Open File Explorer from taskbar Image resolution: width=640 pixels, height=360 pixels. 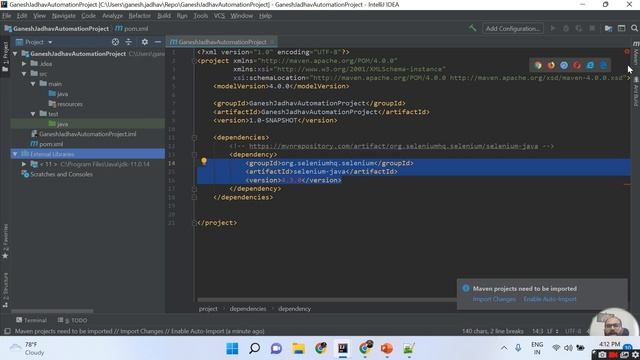[298, 349]
